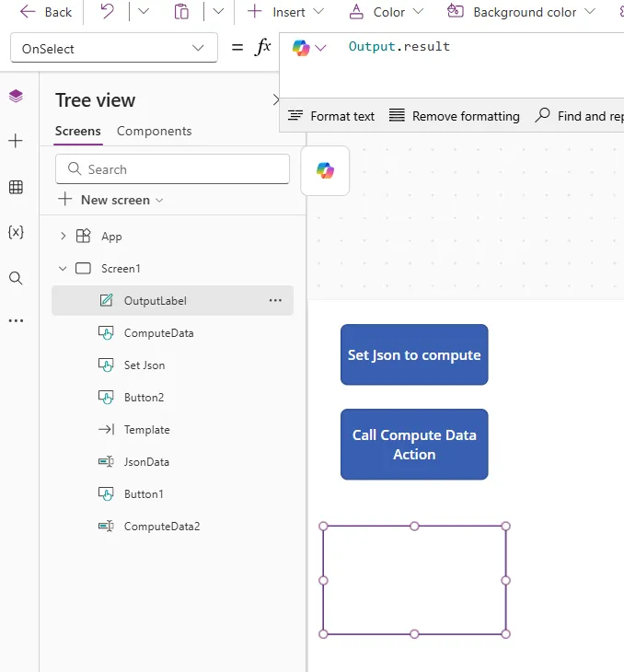Open the Data table icon in sidebar
Screen dimensions: 624x672
(x=16, y=187)
